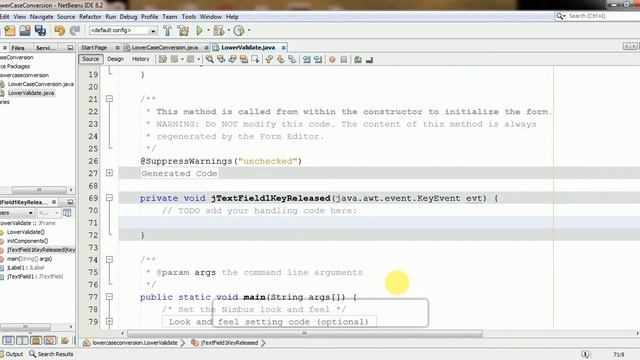Image resolution: width=640 pixels, height=360 pixels.
Task: Click the Previous Bookmark icon
Action: [x=269, y=60]
